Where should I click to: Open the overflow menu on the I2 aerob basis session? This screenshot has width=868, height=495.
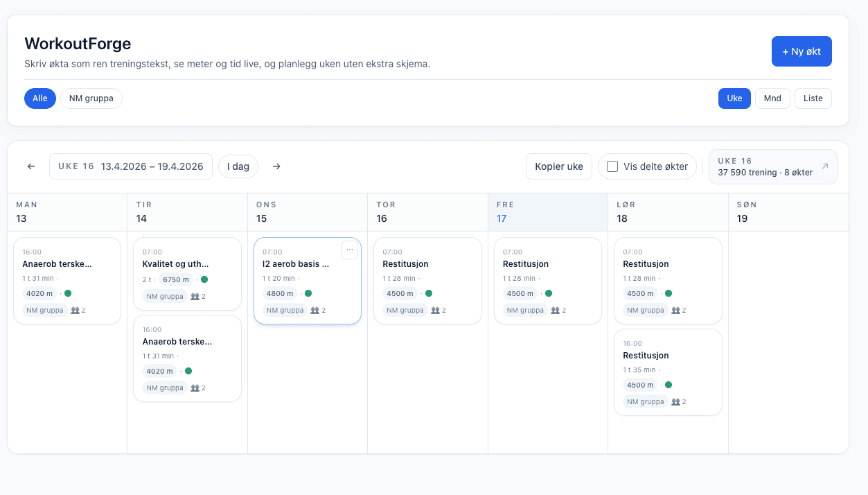[350, 250]
